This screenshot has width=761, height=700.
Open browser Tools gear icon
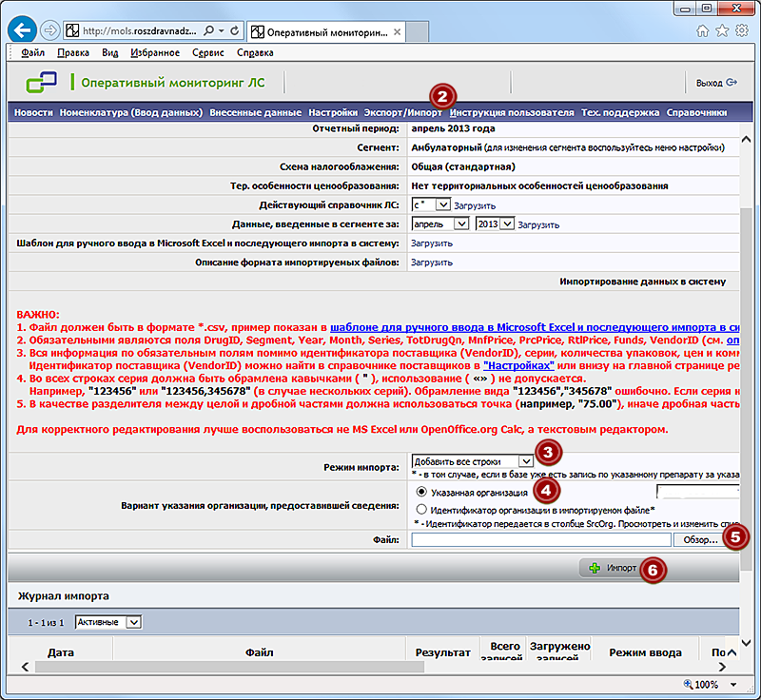(x=742, y=31)
